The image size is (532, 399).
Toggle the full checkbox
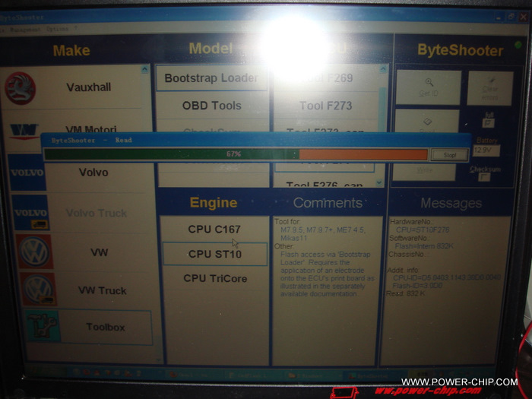(488, 123)
